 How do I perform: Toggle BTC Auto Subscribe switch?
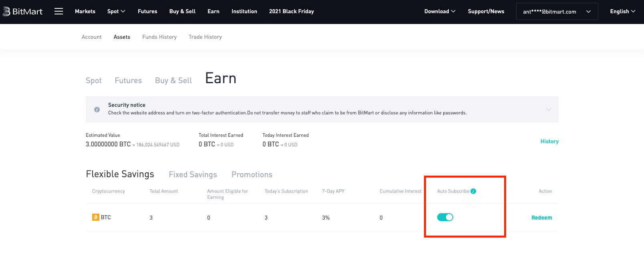pyautogui.click(x=445, y=217)
